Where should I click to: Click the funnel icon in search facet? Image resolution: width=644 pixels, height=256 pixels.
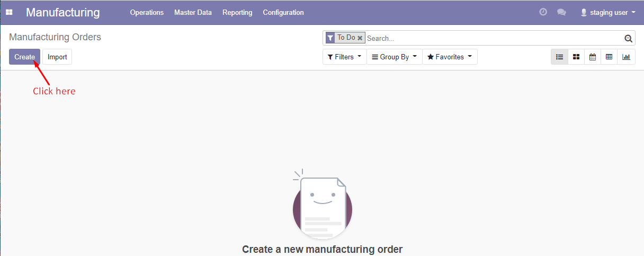click(x=330, y=38)
